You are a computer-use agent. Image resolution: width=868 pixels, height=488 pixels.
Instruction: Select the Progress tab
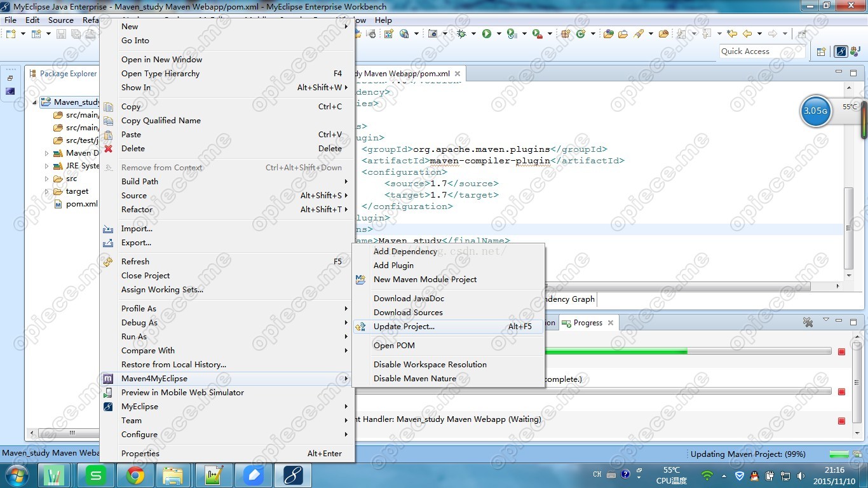click(x=588, y=323)
